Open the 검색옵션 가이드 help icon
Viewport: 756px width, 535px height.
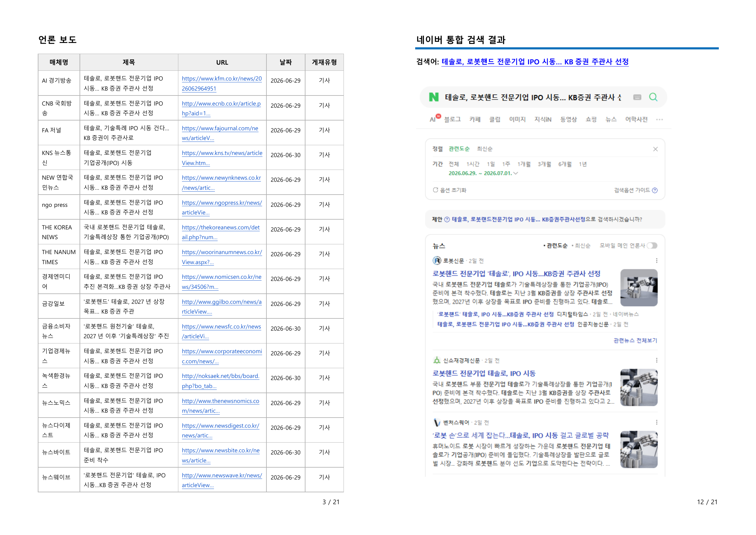click(654, 190)
